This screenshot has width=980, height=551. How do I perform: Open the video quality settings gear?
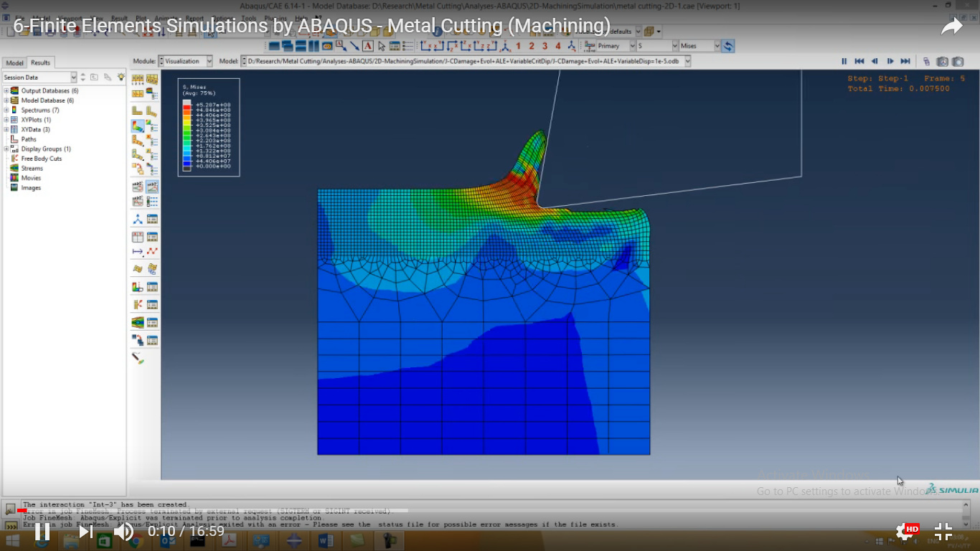(905, 532)
